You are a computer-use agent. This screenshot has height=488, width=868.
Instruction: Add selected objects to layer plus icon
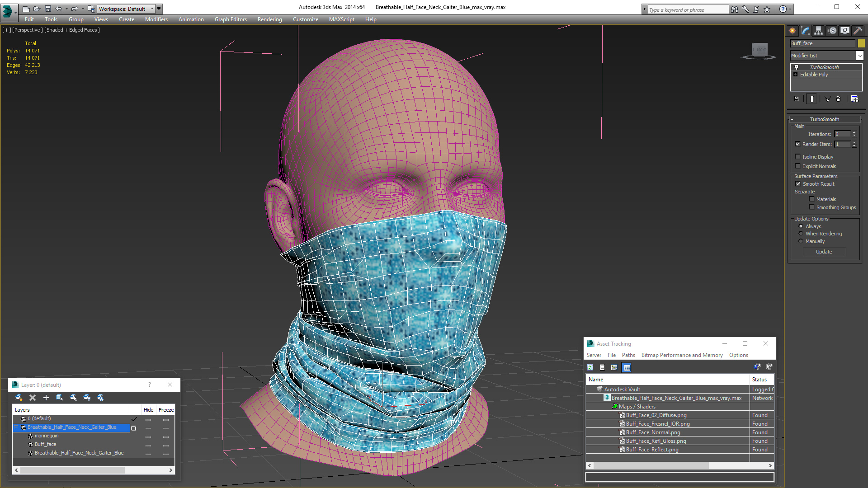pos(46,398)
